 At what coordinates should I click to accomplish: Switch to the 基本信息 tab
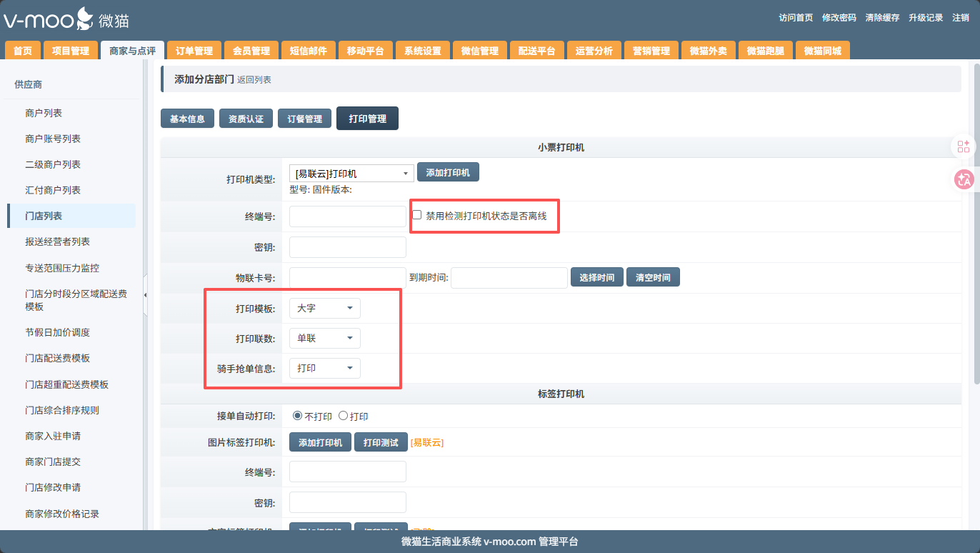click(x=187, y=119)
